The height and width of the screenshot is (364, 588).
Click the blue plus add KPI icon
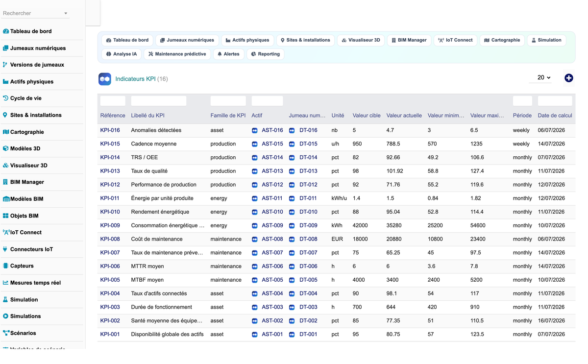point(569,78)
